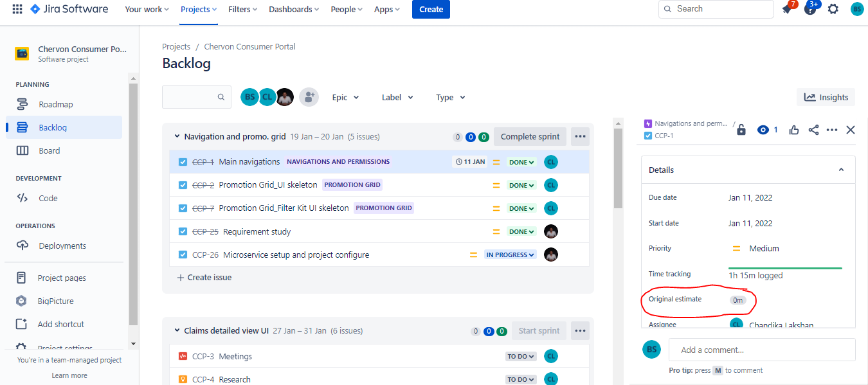Click the lock icon in issue panel
Image resolution: width=868 pixels, height=385 pixels.
(x=741, y=130)
